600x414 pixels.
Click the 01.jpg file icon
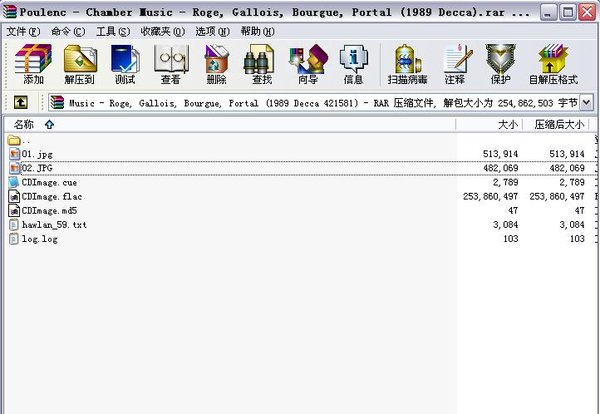coord(14,154)
